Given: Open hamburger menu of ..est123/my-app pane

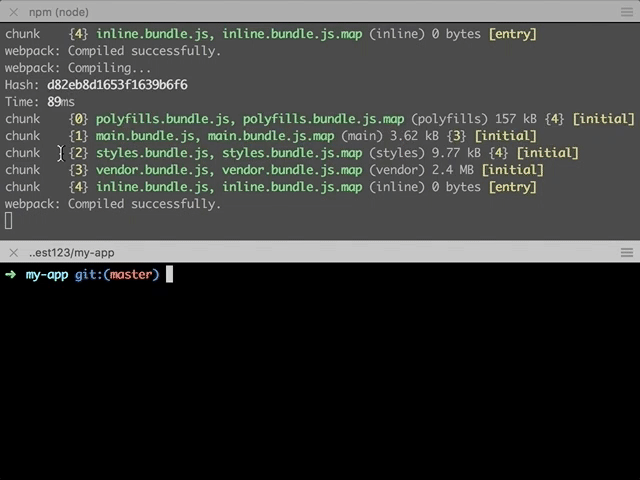Looking at the screenshot, I should click(627, 252).
